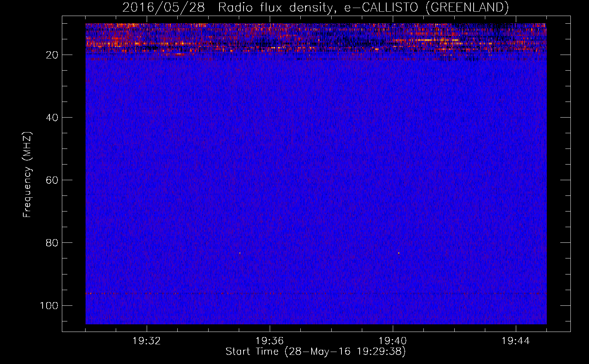Click the bright spot near 19:35 at 83 MHz

click(x=240, y=253)
